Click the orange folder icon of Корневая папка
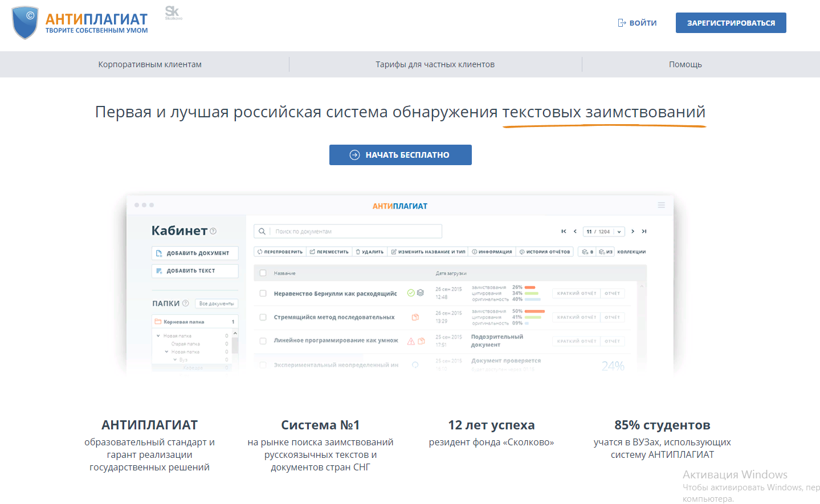Viewport: 820px width, 504px height. [x=158, y=322]
